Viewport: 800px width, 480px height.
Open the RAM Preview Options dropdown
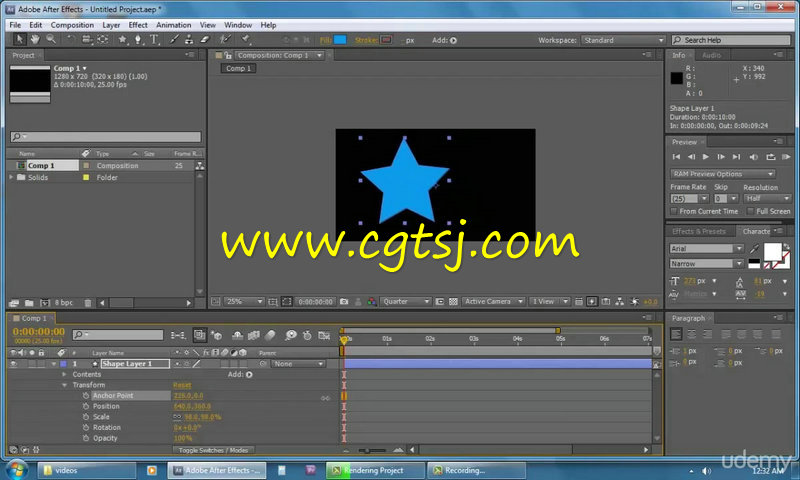point(722,174)
